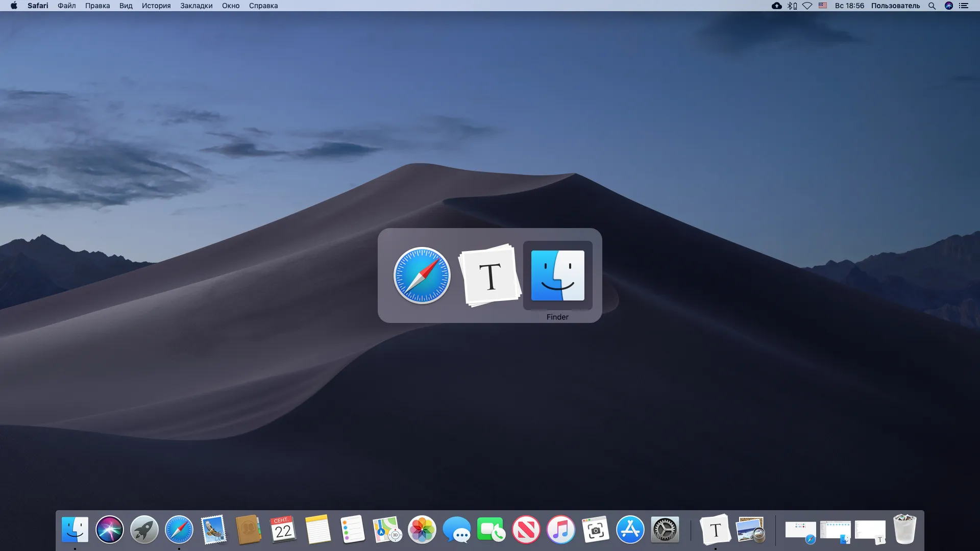Open Typora T icon in the Dock
Screen dimensions: 980x551
coord(715,530)
